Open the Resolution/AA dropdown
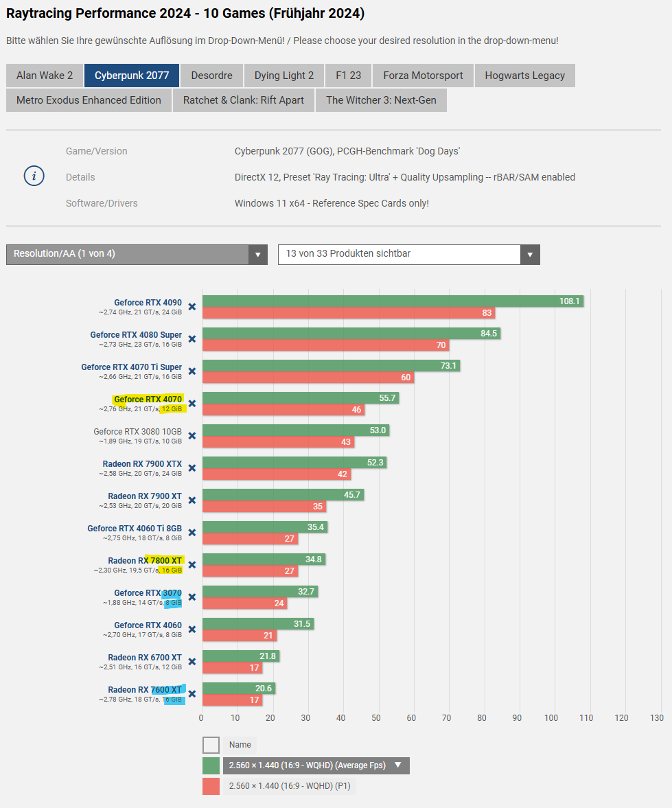This screenshot has width=672, height=808. (x=137, y=255)
